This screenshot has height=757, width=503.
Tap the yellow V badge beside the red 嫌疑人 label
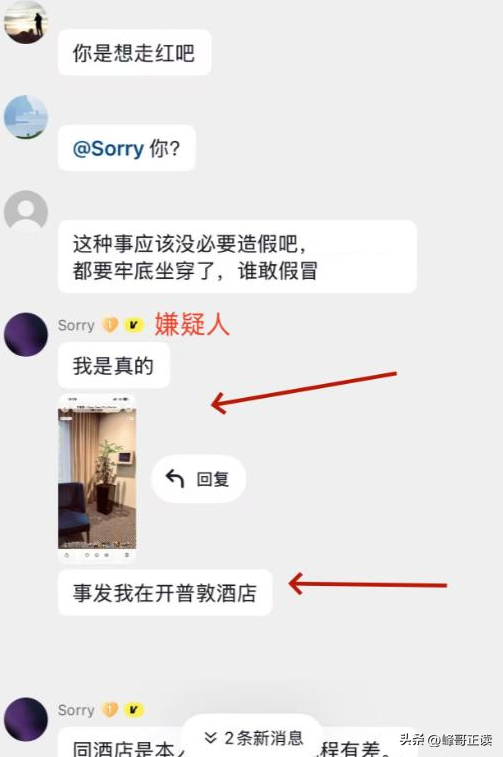click(134, 325)
